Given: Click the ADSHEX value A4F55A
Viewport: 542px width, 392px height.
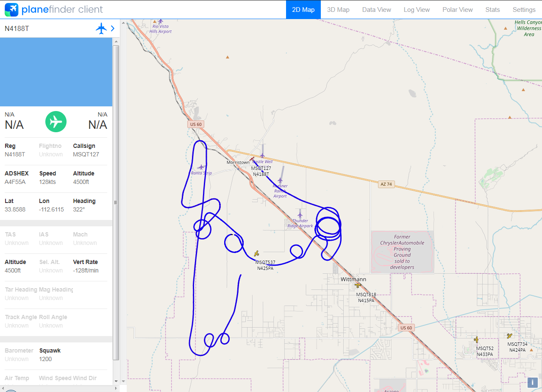Looking at the screenshot, I should pyautogui.click(x=15, y=182).
